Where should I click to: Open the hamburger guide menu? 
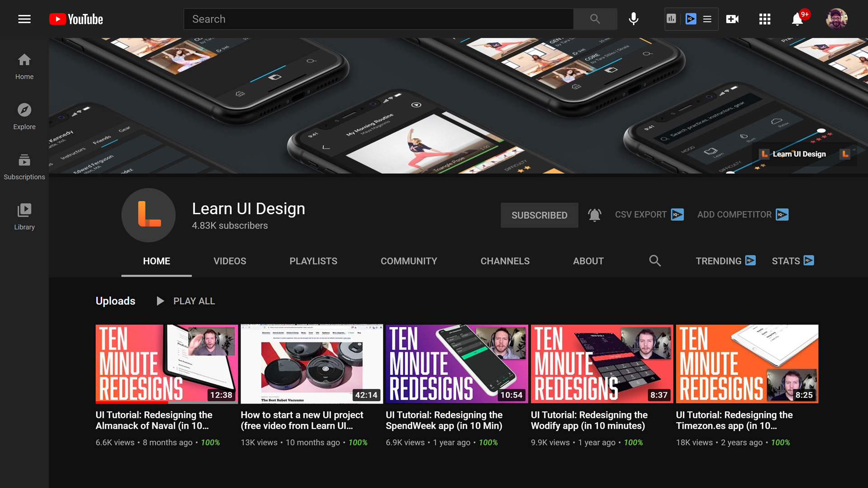(x=24, y=19)
